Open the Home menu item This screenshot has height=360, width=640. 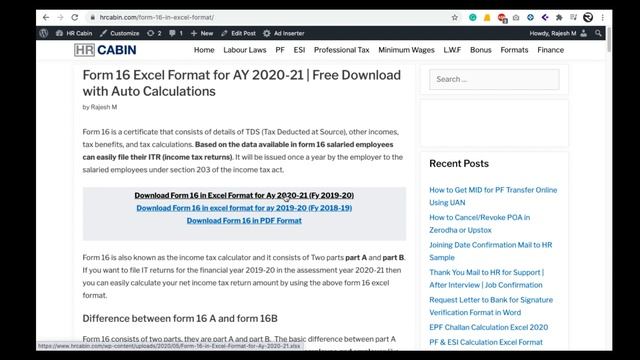[x=204, y=50]
